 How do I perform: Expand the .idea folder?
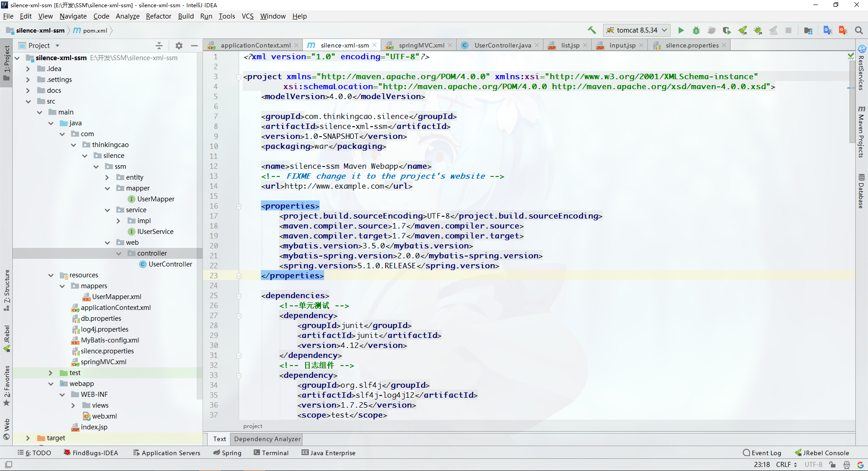point(28,69)
